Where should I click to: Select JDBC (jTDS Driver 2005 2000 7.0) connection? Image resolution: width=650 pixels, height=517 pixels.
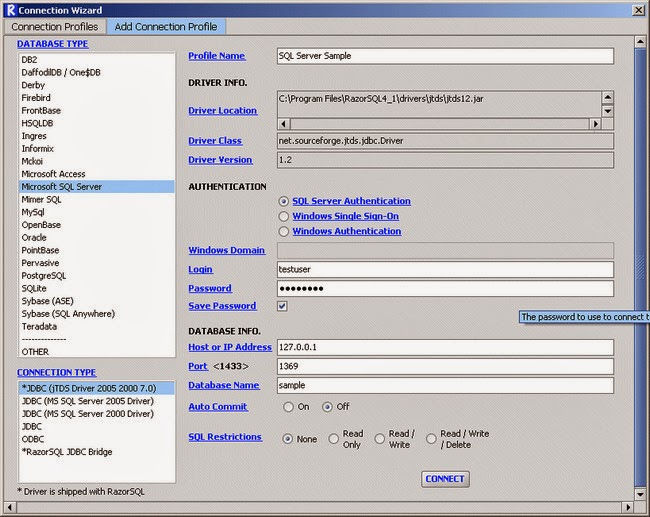[x=97, y=389]
